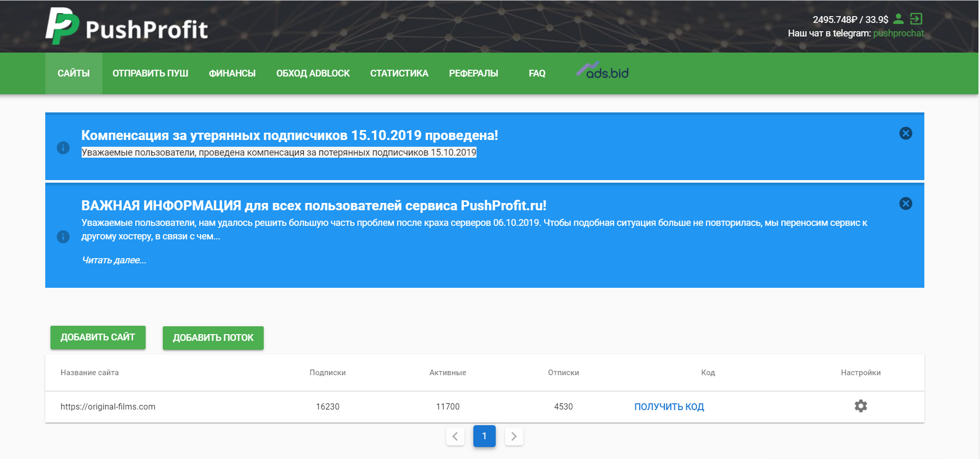Click the Отписки column header
Screen dimensions: 980x459
[563, 373]
